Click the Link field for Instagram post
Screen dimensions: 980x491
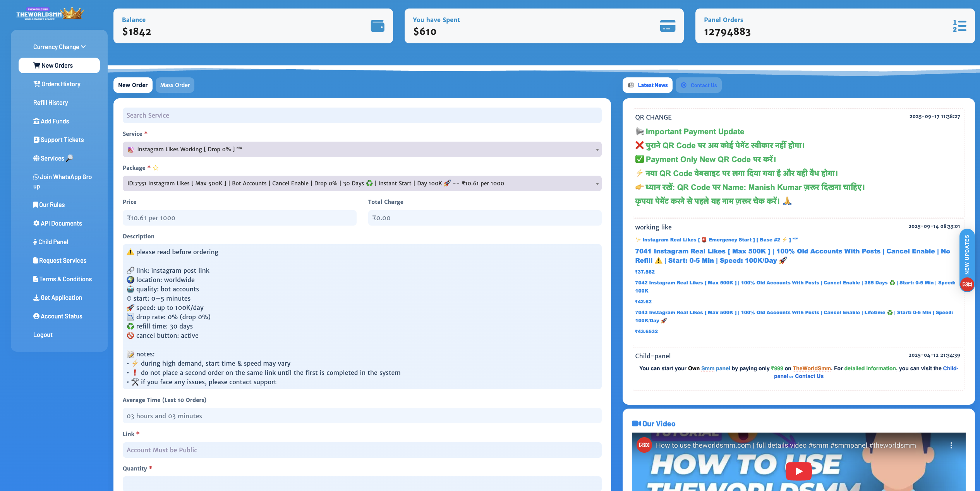click(362, 450)
